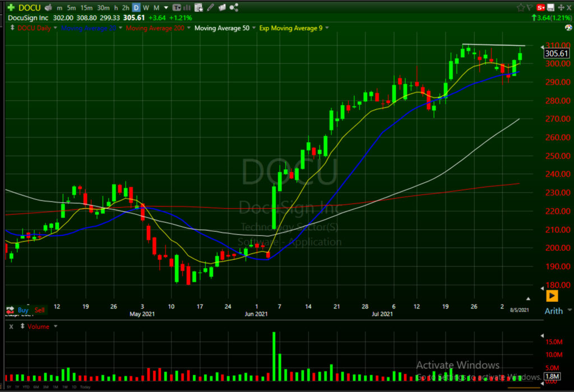Switch to the Weekly W timeframe

tap(146, 8)
